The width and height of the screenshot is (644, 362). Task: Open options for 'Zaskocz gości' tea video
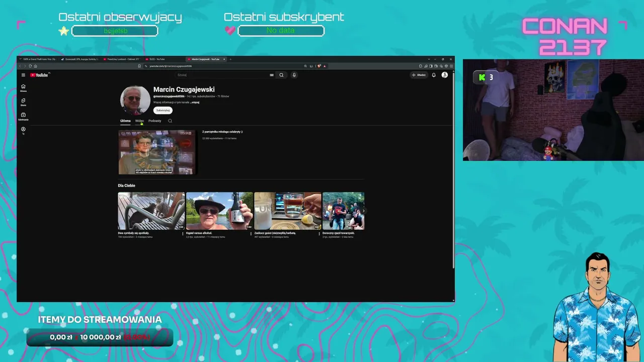[x=319, y=234]
